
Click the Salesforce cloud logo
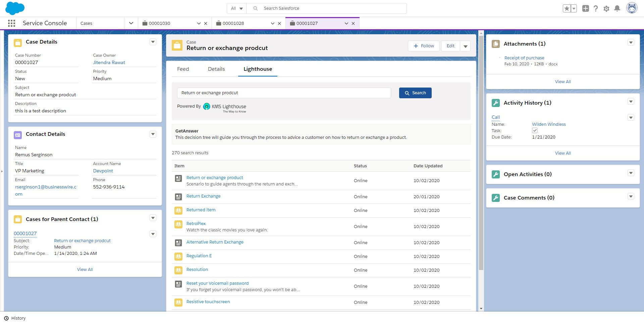click(x=15, y=8)
